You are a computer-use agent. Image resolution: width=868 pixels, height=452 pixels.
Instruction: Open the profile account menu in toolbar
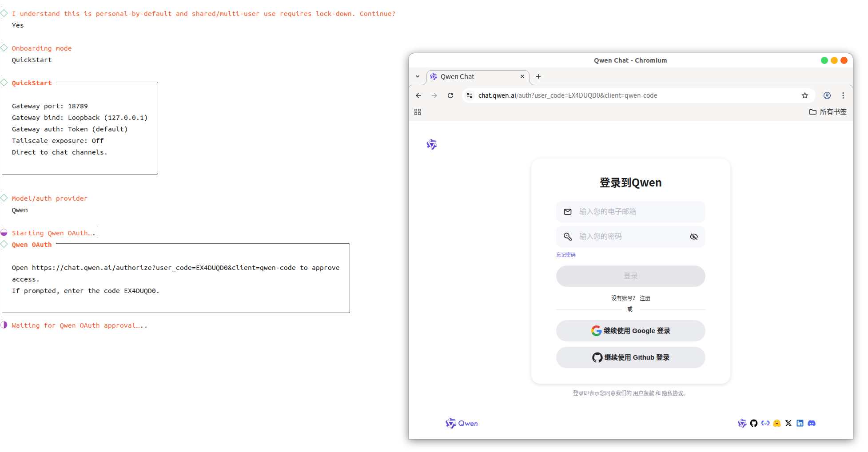[827, 95]
